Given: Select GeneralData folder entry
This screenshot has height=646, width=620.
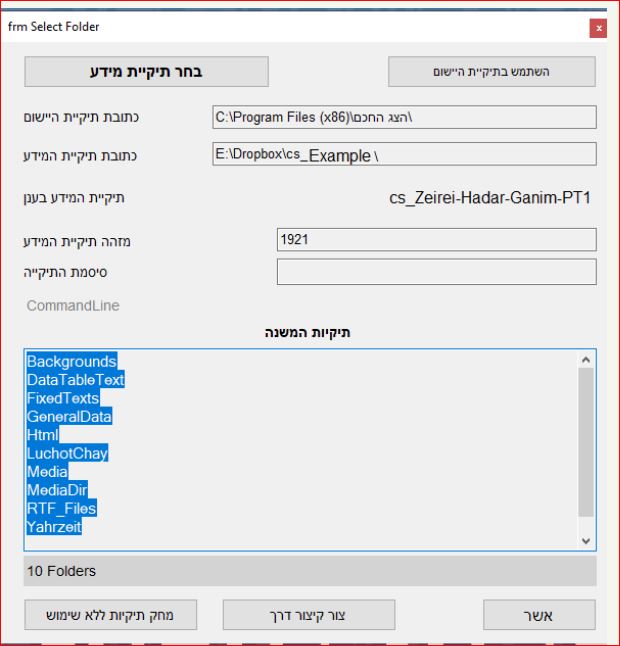Looking at the screenshot, I should pyautogui.click(x=69, y=416).
